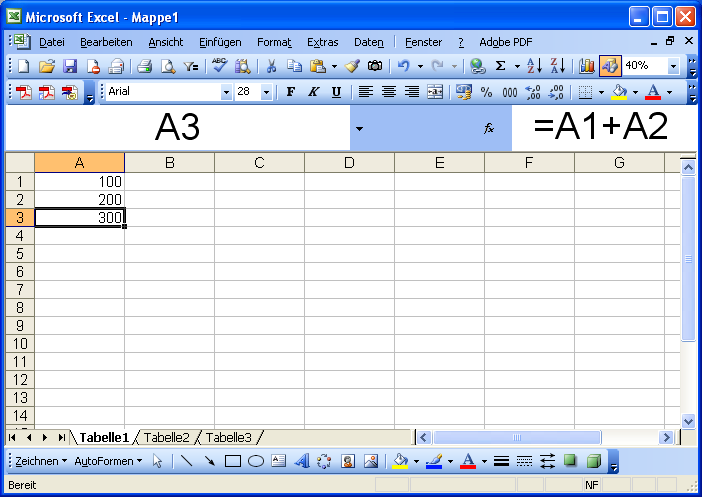The width and height of the screenshot is (702, 497).
Task: Expand the Name Box dropdown arrow
Action: point(359,129)
